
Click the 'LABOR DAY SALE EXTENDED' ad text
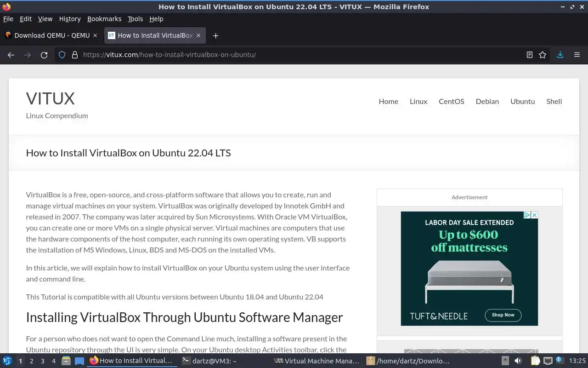coord(469,223)
